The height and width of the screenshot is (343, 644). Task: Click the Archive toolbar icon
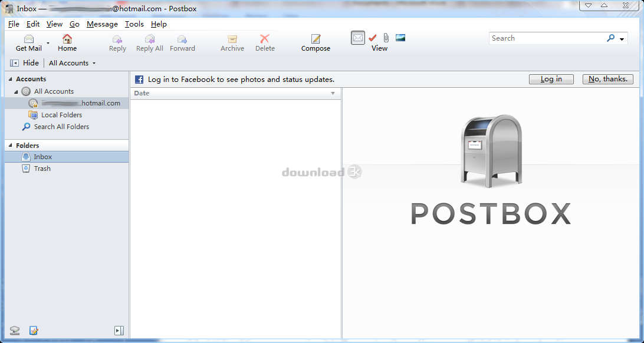[232, 39]
